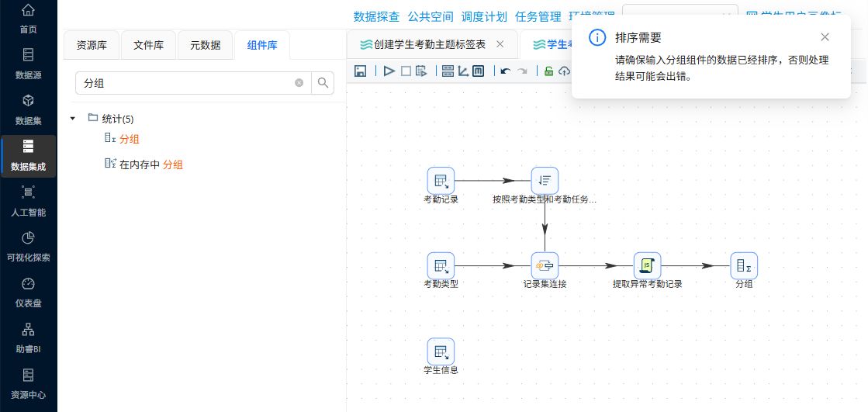Click the stacked-rows layout icon
The image size is (868, 412).
448,71
